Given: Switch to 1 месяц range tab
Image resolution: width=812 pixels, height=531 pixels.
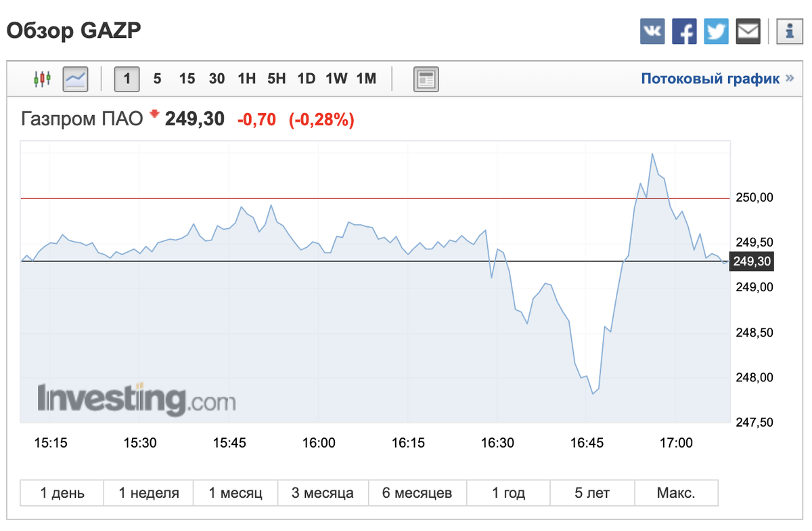Looking at the screenshot, I should coord(235,493).
